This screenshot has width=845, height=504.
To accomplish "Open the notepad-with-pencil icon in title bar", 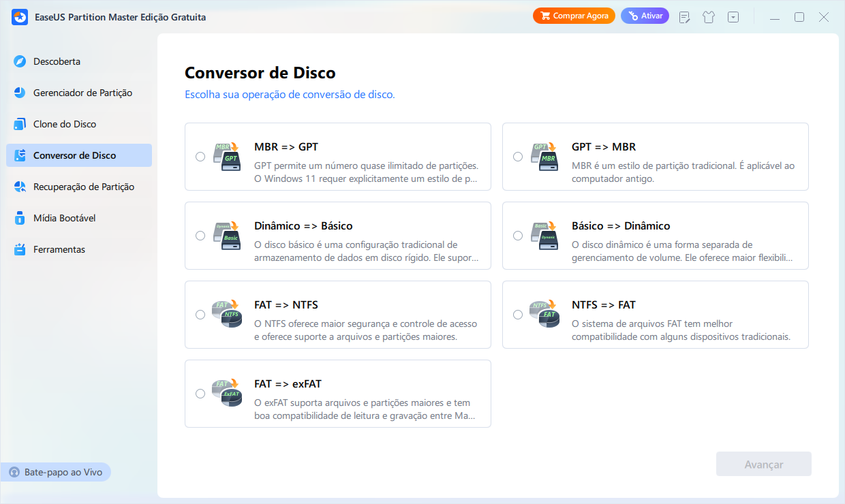I will [x=685, y=17].
